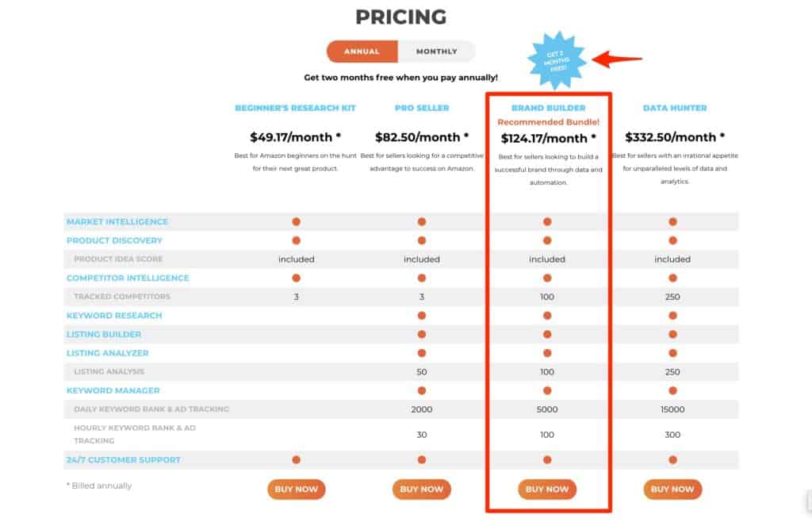812x522 pixels.
Task: Open the Market Intelligence feature link
Action: click(x=117, y=221)
